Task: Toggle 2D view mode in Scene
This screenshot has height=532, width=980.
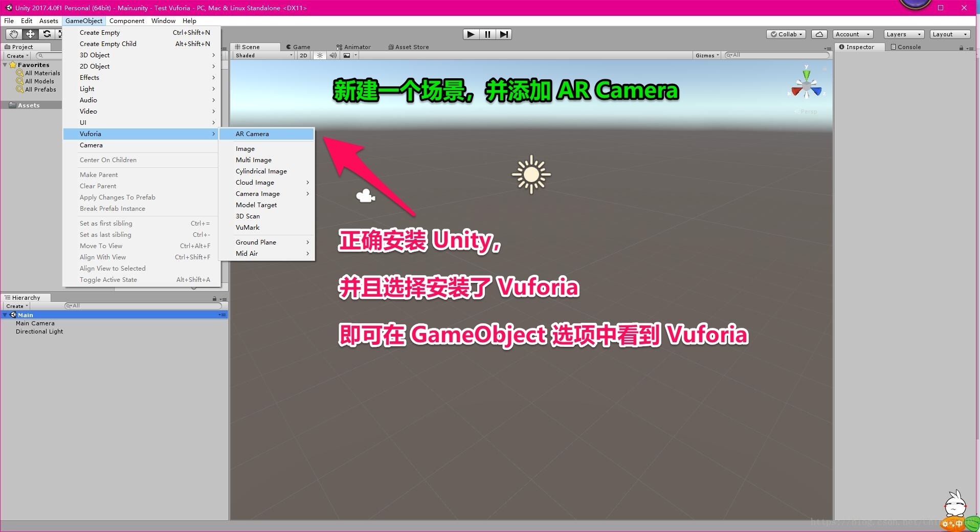Action: pos(303,55)
